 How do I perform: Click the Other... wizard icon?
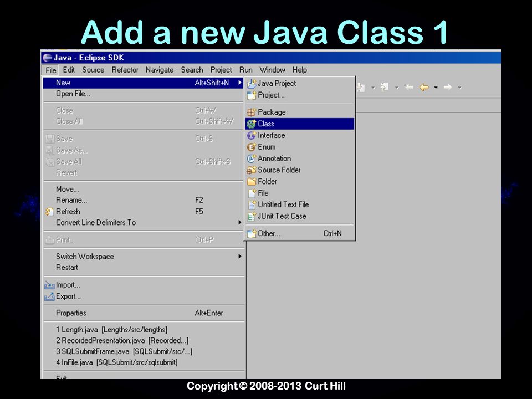(252, 233)
